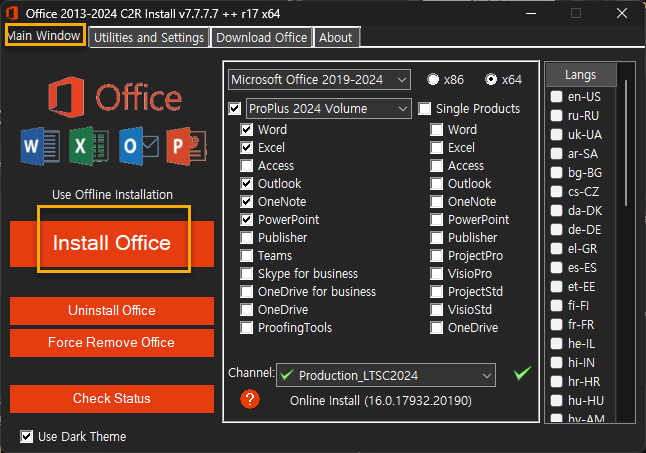The image size is (646, 453).
Task: Click the Word logo icon under Office
Action: coord(40,146)
